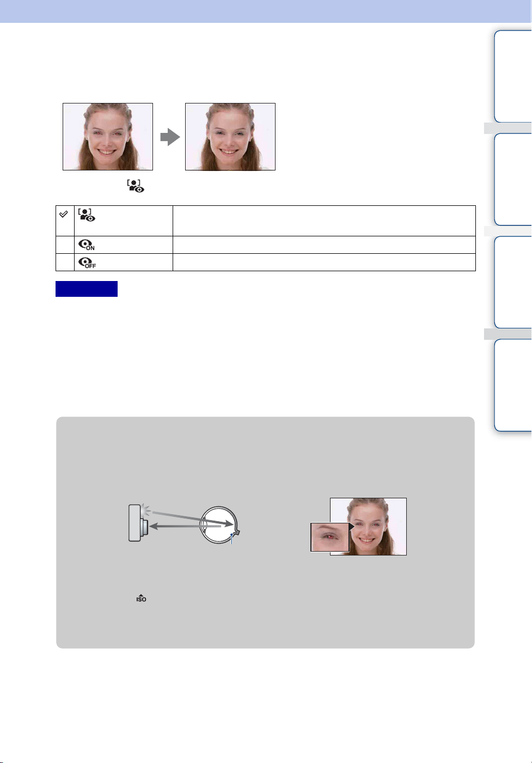Select the red-eye reduction OFF icon

point(87,263)
